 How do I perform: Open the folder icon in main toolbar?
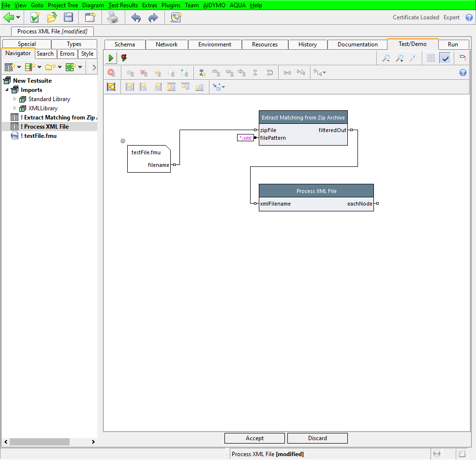click(x=52, y=18)
